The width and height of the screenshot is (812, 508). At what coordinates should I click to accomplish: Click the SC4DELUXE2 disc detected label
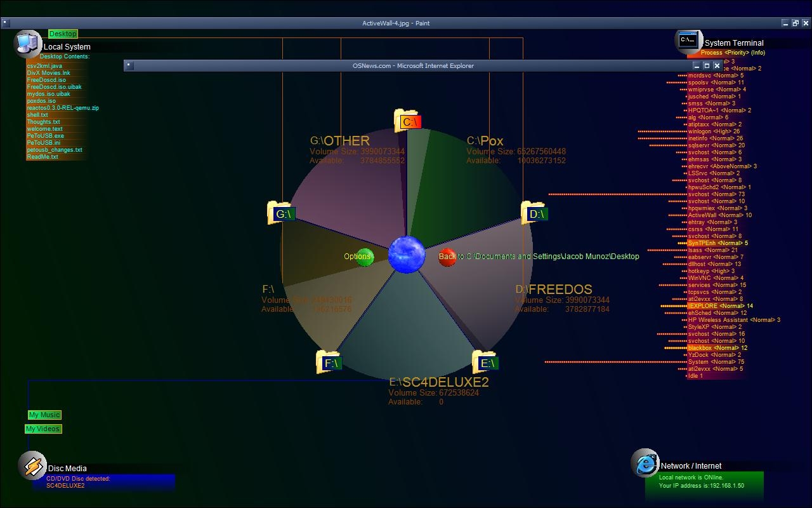(x=65, y=486)
